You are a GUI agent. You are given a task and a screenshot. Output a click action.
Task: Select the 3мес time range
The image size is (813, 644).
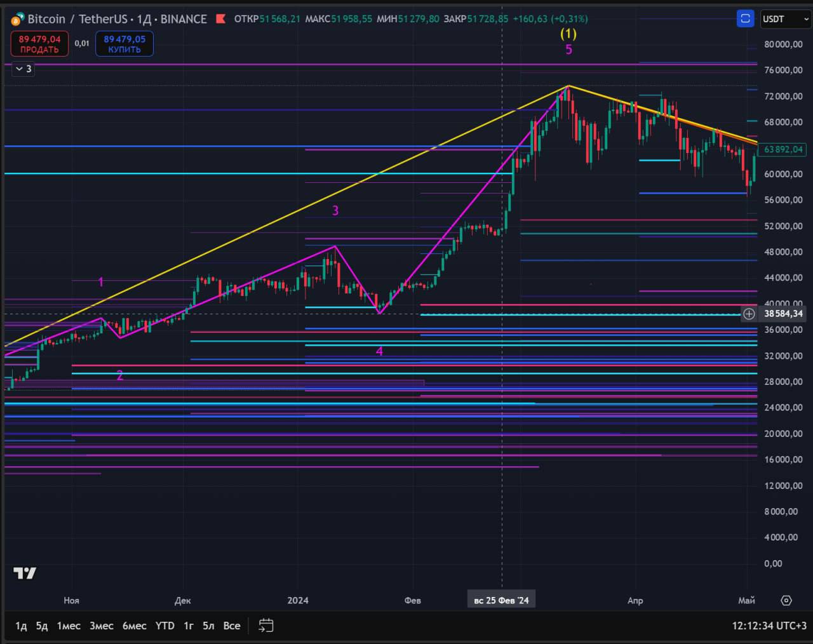pos(102,626)
